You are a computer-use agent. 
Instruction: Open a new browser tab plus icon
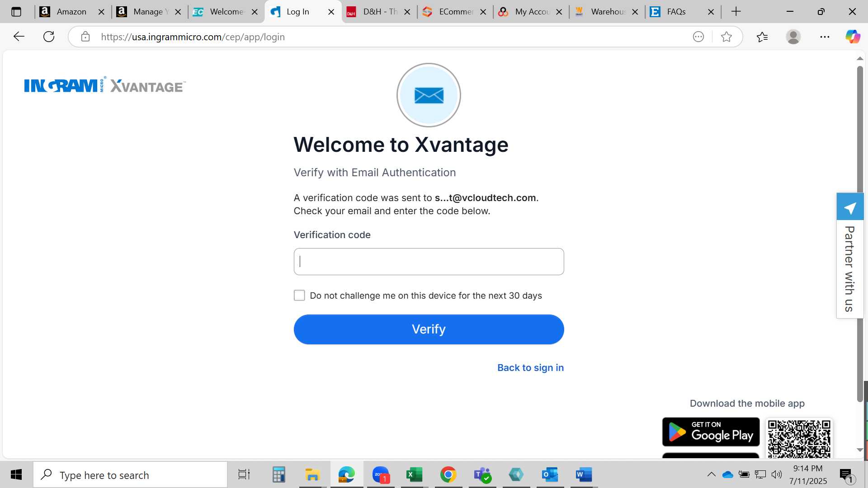click(736, 12)
